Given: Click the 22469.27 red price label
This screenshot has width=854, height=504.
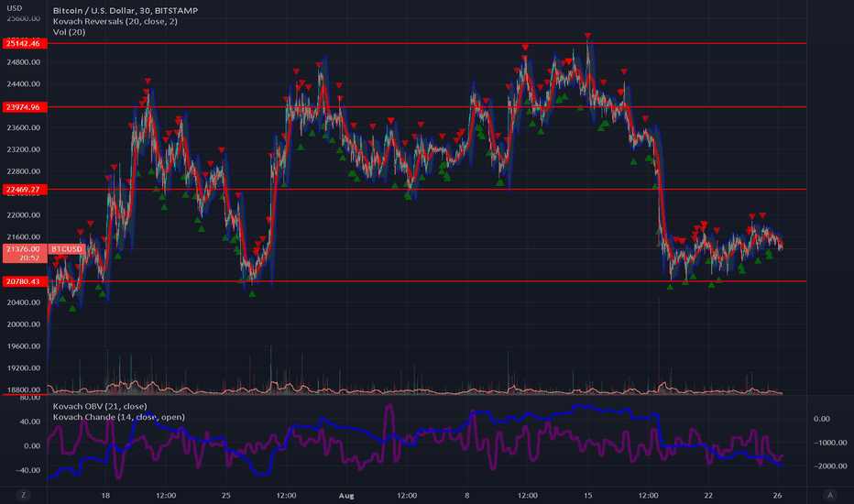Looking at the screenshot, I should pyautogui.click(x=25, y=190).
